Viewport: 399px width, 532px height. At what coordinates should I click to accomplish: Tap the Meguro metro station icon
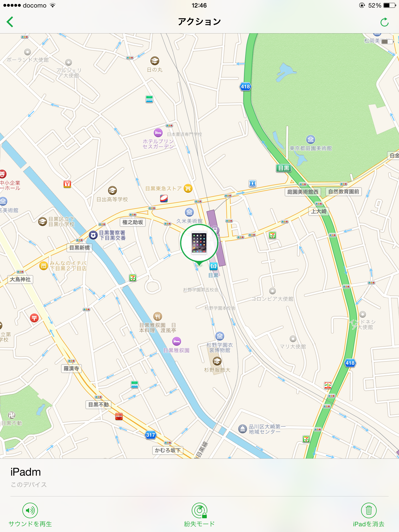214,266
